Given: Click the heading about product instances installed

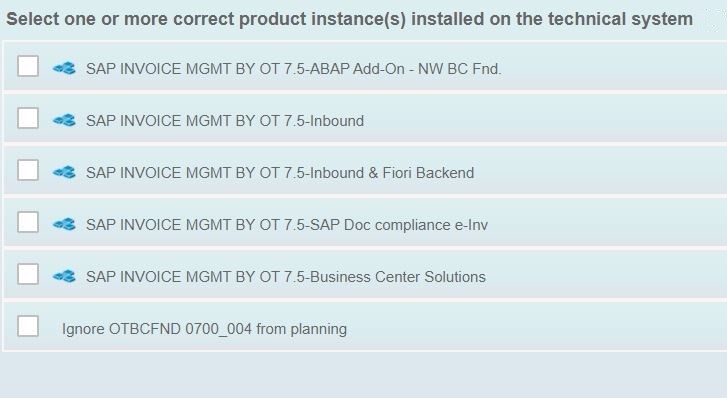Looking at the screenshot, I should 350,19.
